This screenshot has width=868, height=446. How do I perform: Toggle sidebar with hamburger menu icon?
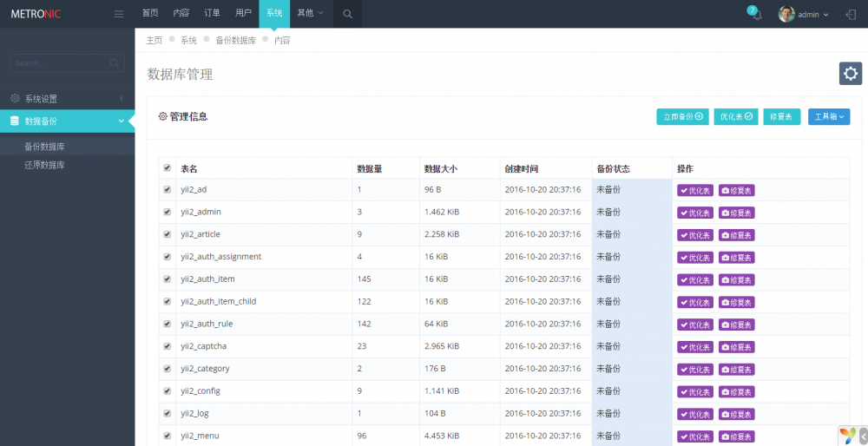[118, 14]
